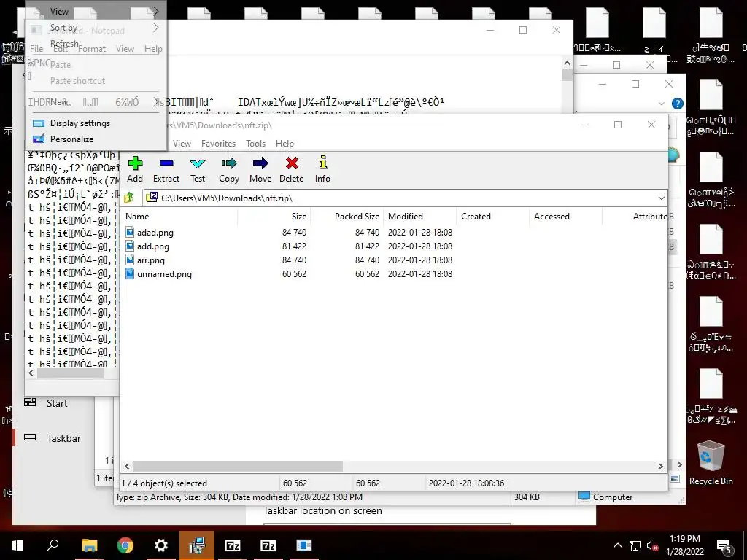Click the Display settings monitor icon

click(x=38, y=123)
